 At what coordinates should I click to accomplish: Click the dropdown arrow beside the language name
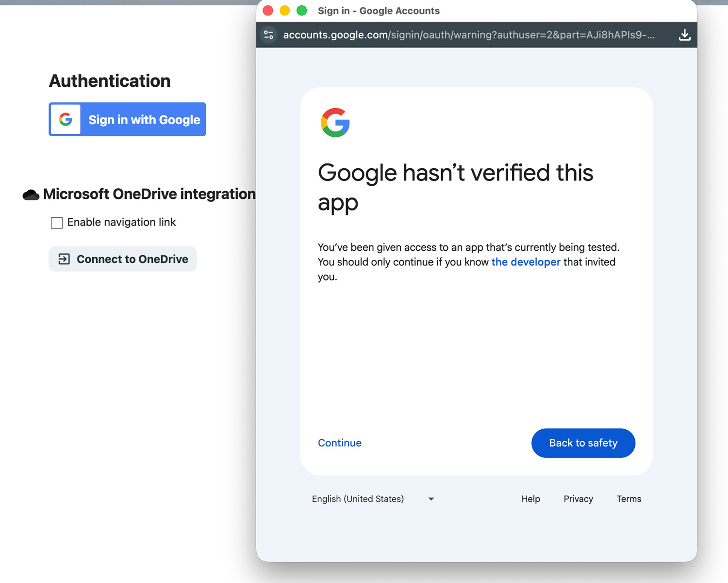(430, 499)
